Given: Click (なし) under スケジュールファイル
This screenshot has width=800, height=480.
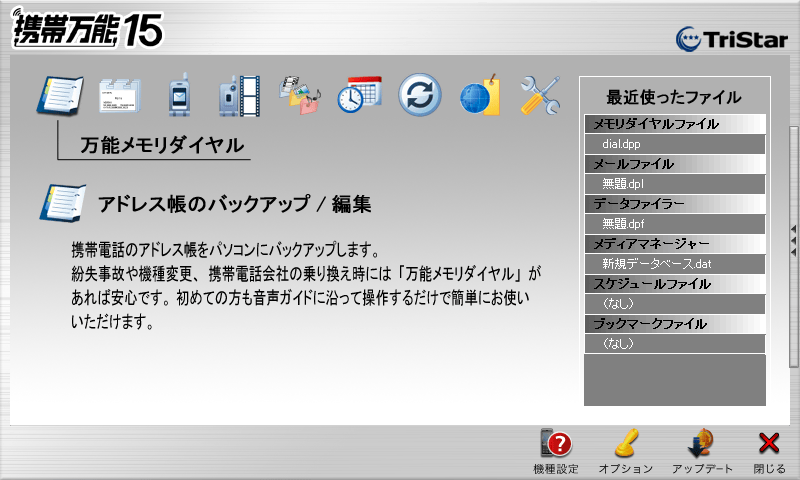Looking at the screenshot, I should [x=674, y=304].
